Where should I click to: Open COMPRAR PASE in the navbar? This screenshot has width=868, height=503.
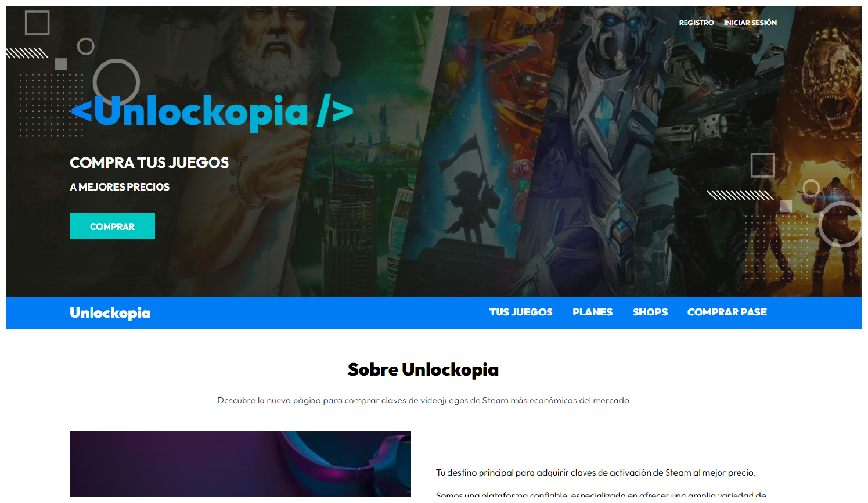click(727, 312)
